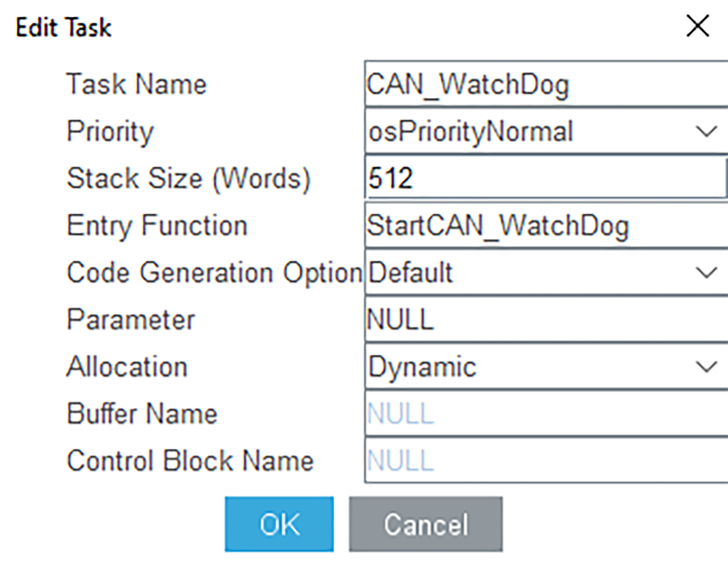Click the Task Name input field
Screen dimensions: 728x563
545,84
